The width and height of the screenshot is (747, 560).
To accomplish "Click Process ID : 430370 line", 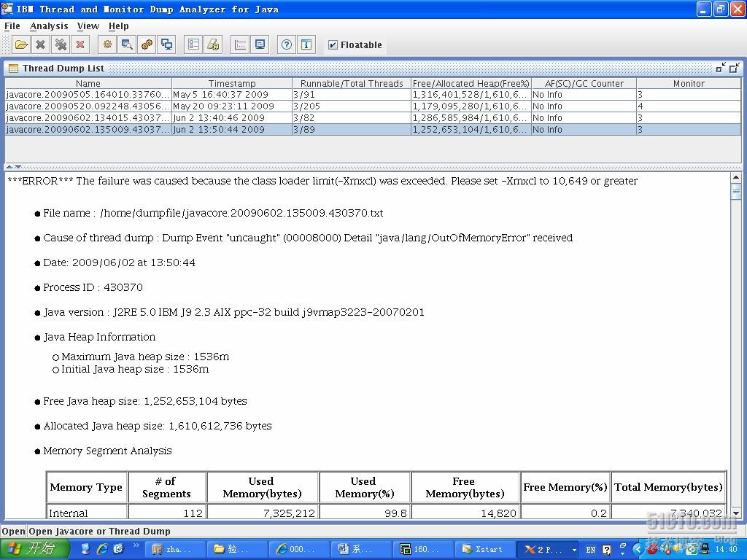I will click(x=93, y=287).
